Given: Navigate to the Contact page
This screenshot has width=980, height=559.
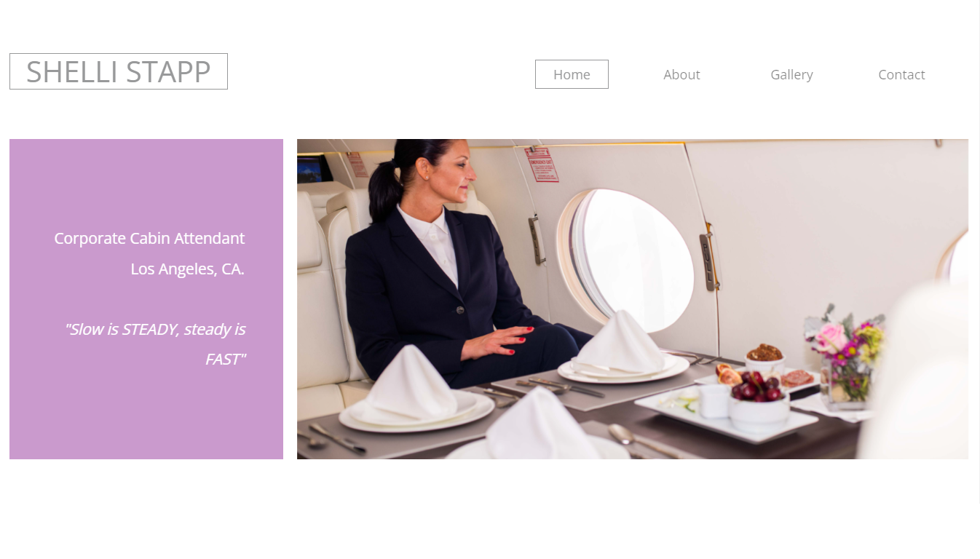Looking at the screenshot, I should [x=901, y=74].
